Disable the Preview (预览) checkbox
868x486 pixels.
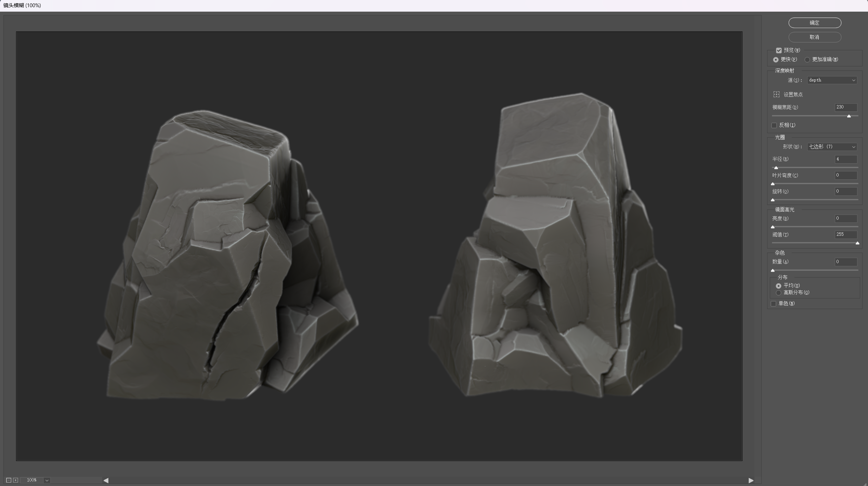click(x=779, y=50)
